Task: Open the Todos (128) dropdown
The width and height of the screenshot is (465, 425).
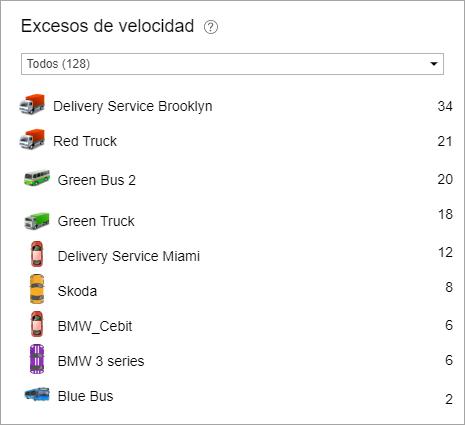Action: pyautogui.click(x=232, y=64)
